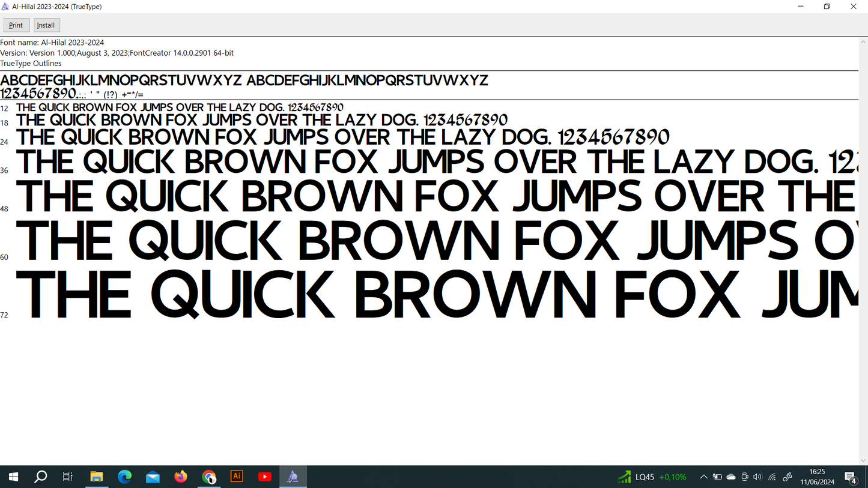Open YouTube app in taskbar
Image resolution: width=868 pixels, height=488 pixels.
264,477
